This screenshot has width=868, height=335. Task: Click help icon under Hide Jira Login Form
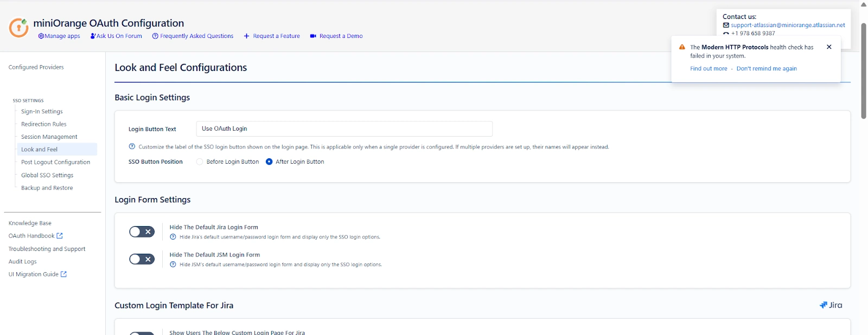[x=173, y=237]
